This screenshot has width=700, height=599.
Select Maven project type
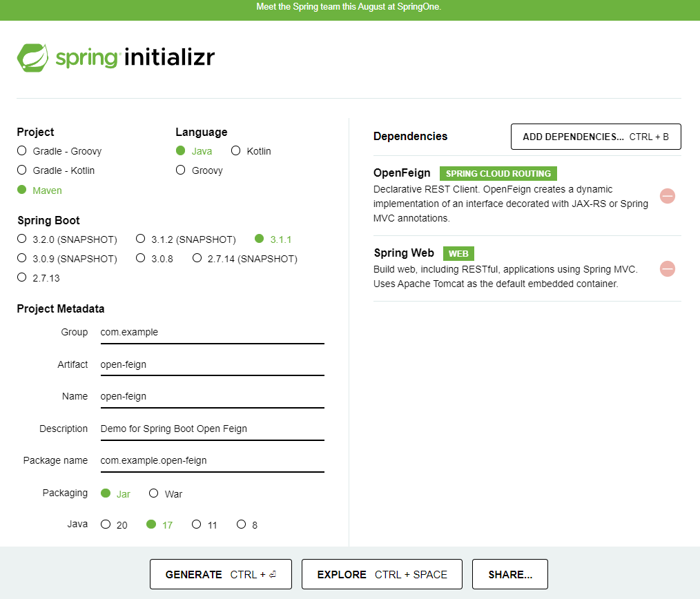click(39, 190)
